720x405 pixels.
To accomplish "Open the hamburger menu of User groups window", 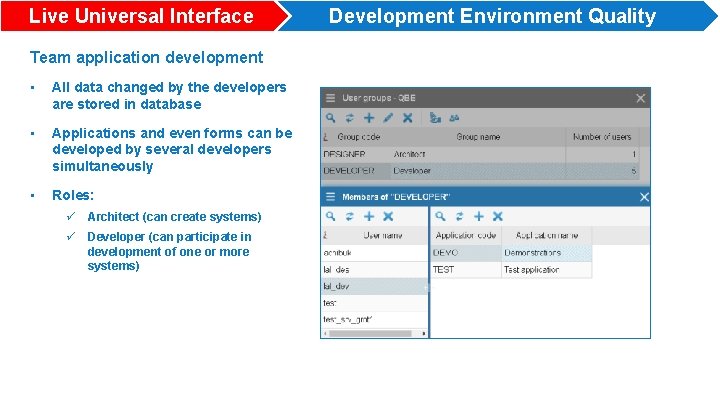I will [330, 98].
